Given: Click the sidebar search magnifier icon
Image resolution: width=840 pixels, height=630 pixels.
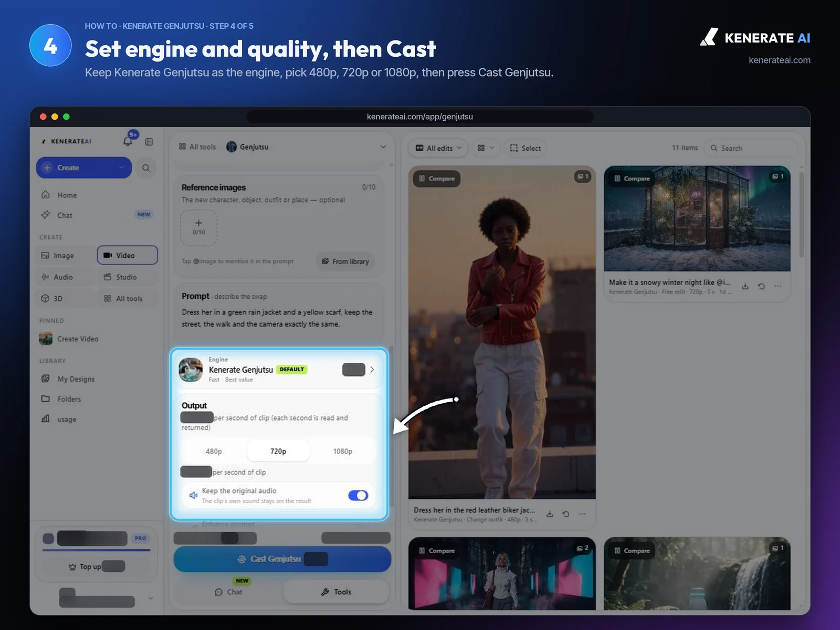Looking at the screenshot, I should tap(146, 168).
